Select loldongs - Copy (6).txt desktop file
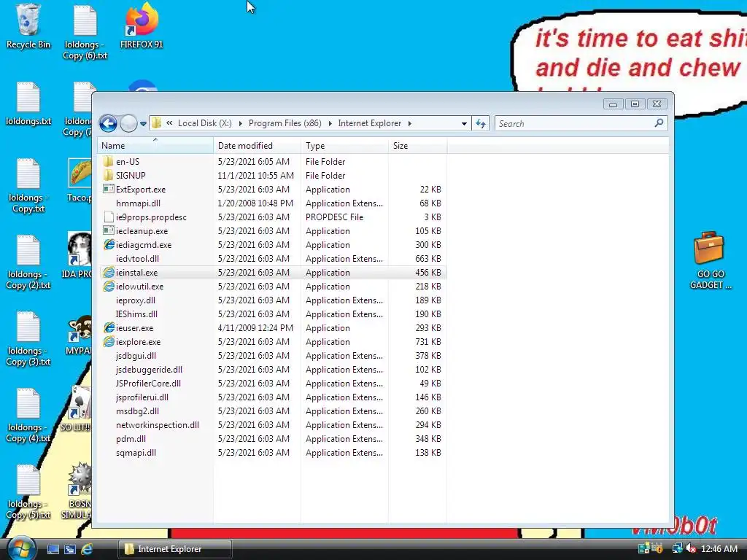This screenshot has height=560, width=747. pyautogui.click(x=85, y=32)
